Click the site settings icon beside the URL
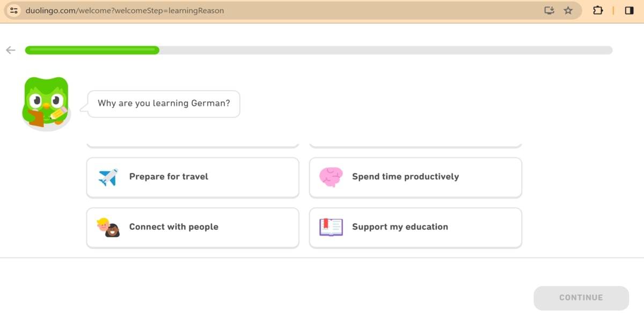Image resolution: width=644 pixels, height=322 pixels. click(x=13, y=10)
